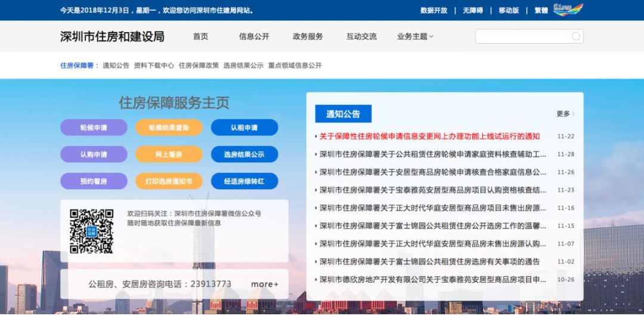Open 认租申请 blue button
Screen dimensions: 644x325
244,128
